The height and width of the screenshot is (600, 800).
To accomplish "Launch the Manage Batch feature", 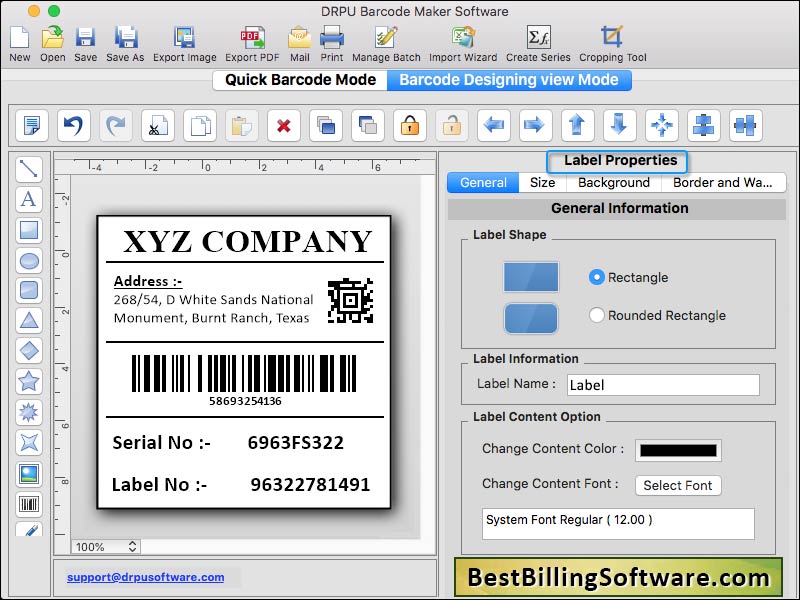I will [385, 40].
